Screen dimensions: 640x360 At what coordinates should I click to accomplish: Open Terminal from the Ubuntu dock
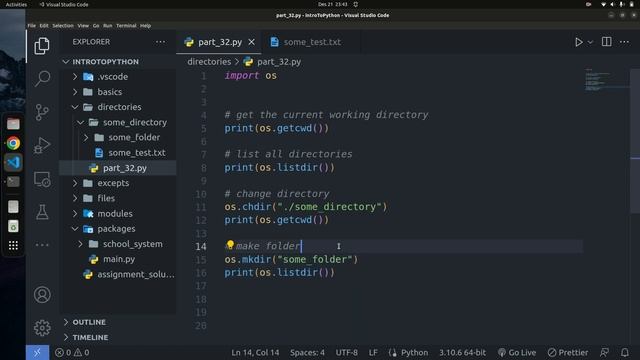pyautogui.click(x=13, y=182)
